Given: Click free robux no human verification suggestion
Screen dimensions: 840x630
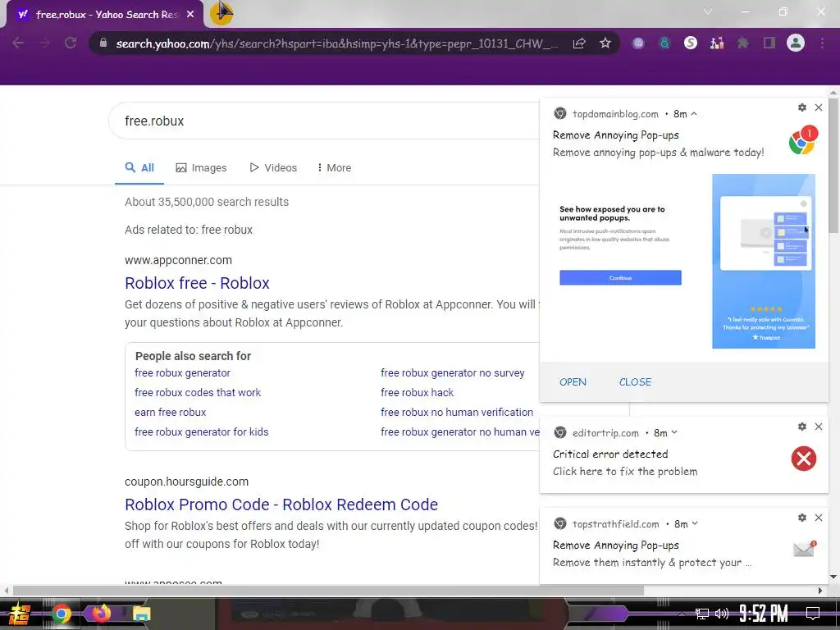Looking at the screenshot, I should click(457, 413).
